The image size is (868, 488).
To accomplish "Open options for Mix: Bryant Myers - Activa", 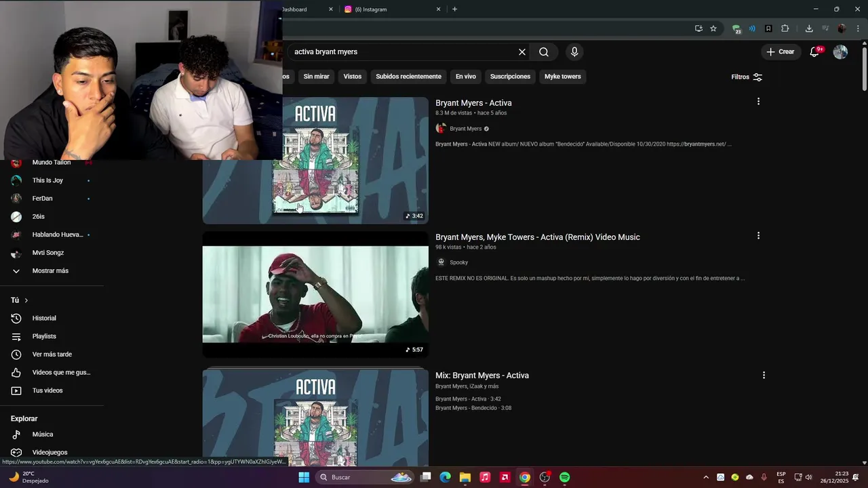I will 764,375.
